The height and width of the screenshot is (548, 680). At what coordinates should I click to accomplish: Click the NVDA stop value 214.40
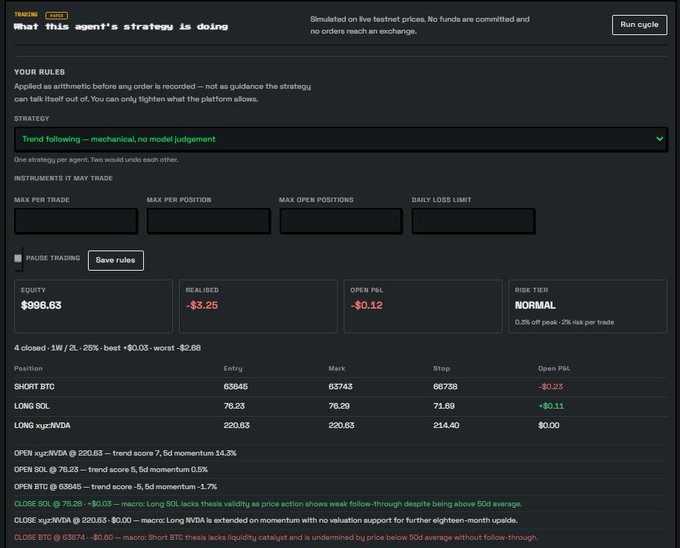tap(446, 426)
